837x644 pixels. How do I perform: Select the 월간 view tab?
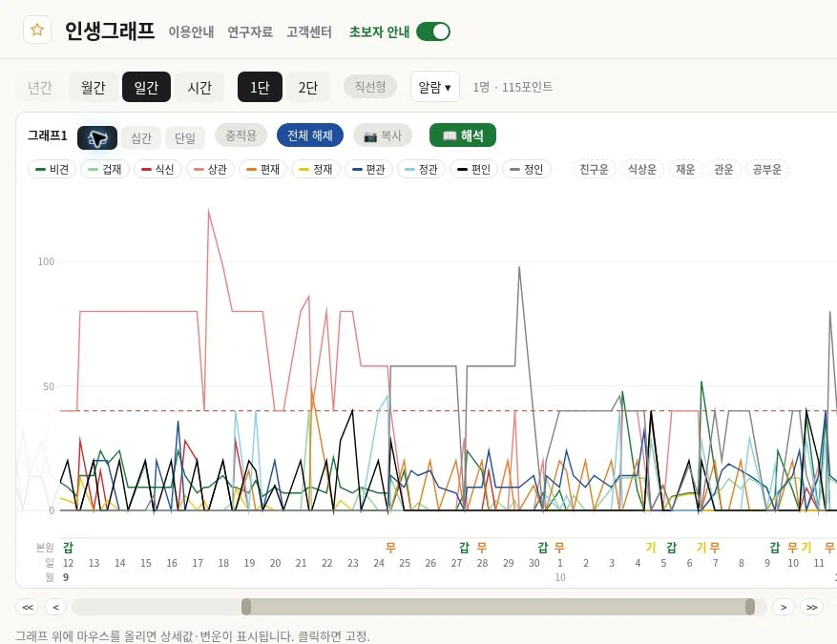coord(93,87)
